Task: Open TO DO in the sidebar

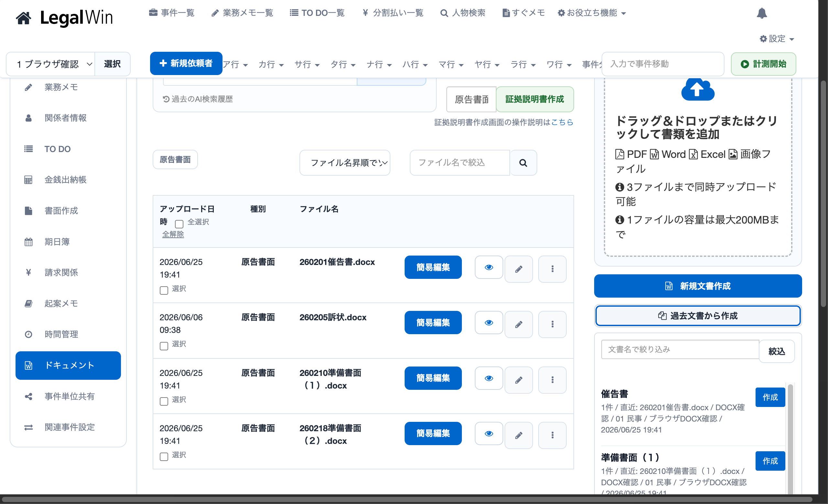Action: tap(68, 149)
